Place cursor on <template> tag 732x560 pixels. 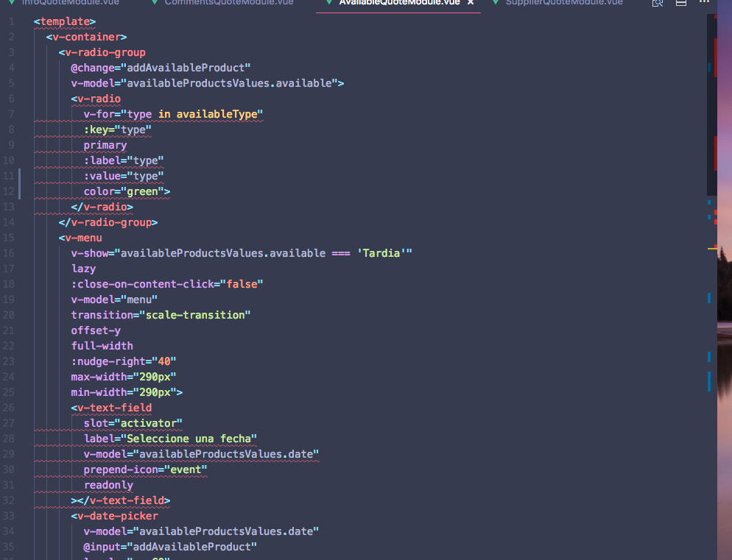point(64,21)
